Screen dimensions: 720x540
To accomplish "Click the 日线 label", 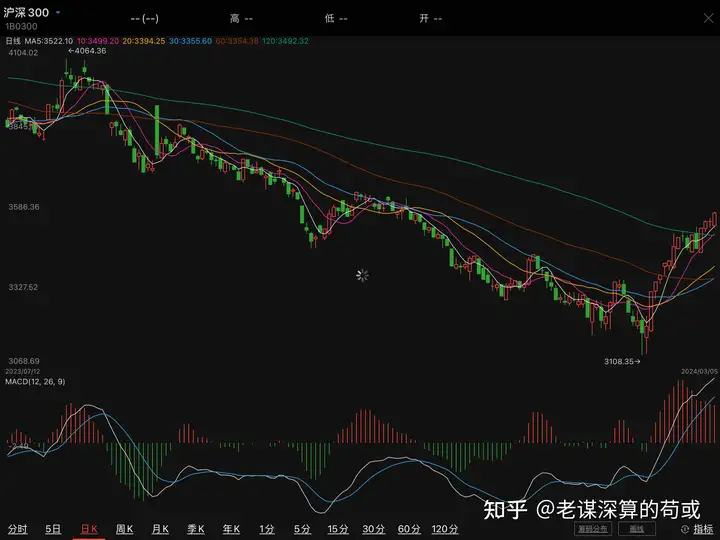I will 13,41.
